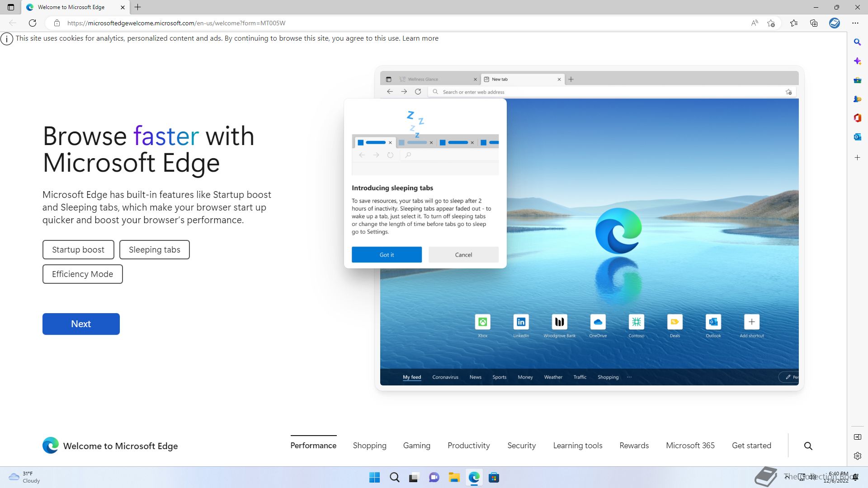Open the Microsoft 365 tab
This screenshot has width=868, height=488.
tap(690, 446)
